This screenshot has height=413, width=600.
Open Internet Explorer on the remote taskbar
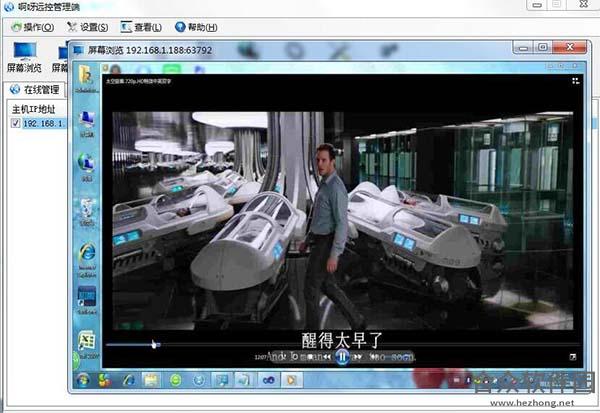click(x=129, y=380)
